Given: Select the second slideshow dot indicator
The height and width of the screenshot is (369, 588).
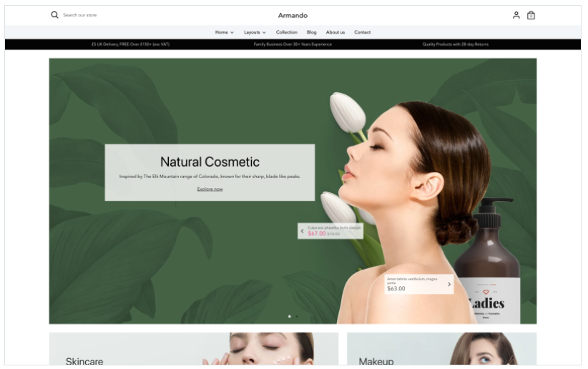Looking at the screenshot, I should click(x=297, y=315).
